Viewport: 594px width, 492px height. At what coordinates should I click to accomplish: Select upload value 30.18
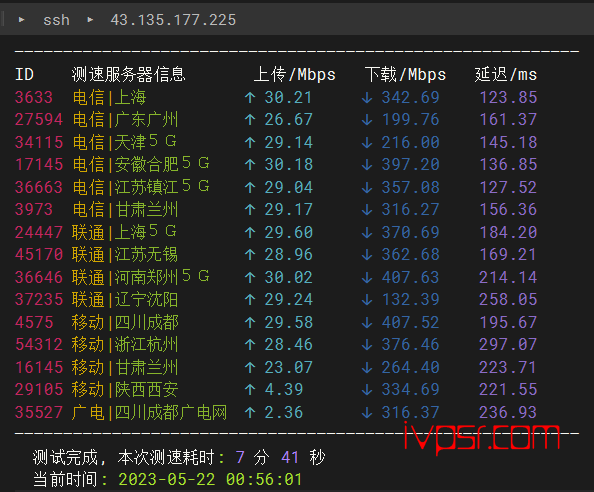(x=288, y=165)
